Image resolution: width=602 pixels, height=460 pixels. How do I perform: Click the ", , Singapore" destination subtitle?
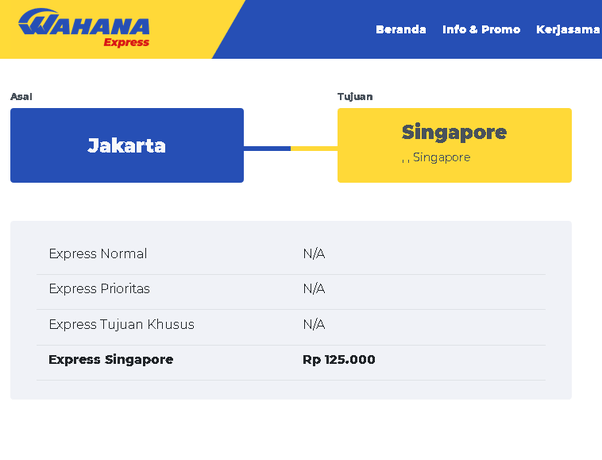point(436,157)
